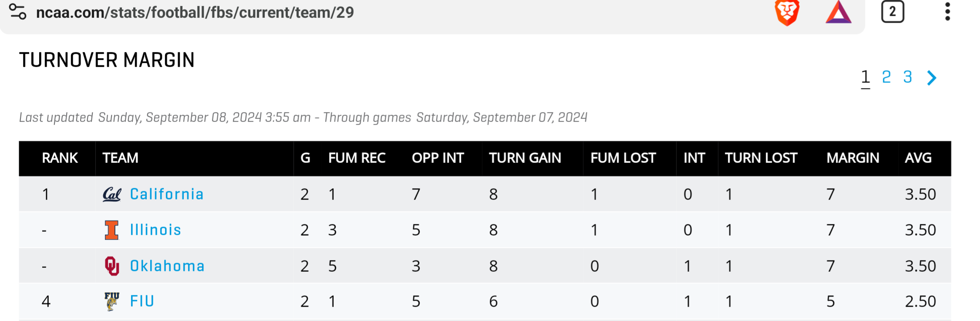Click the TURN GAIN column header
Image resolution: width=980 pixels, height=321 pixels.
tap(525, 158)
